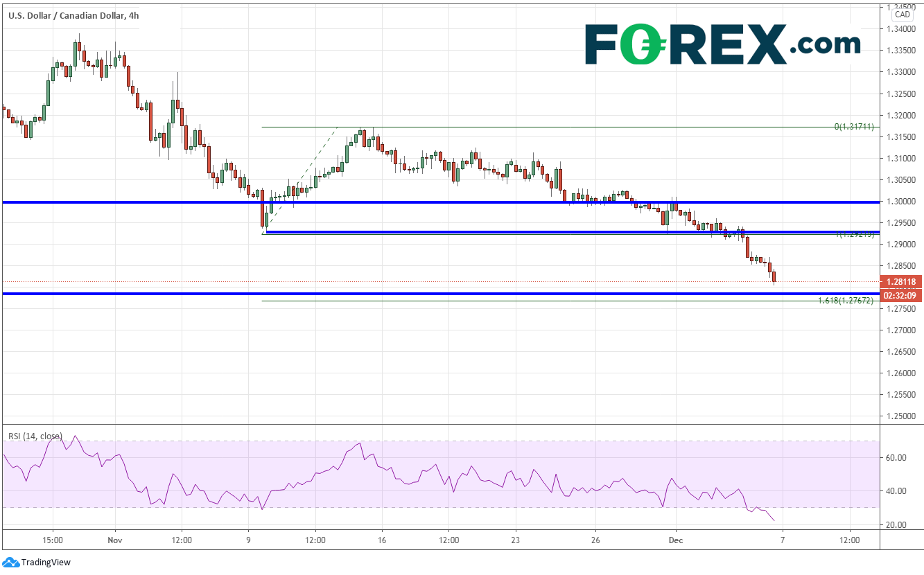Open the RSI (14, close) indicator label
Image resolution: width=924 pixels, height=575 pixels.
click(x=35, y=436)
